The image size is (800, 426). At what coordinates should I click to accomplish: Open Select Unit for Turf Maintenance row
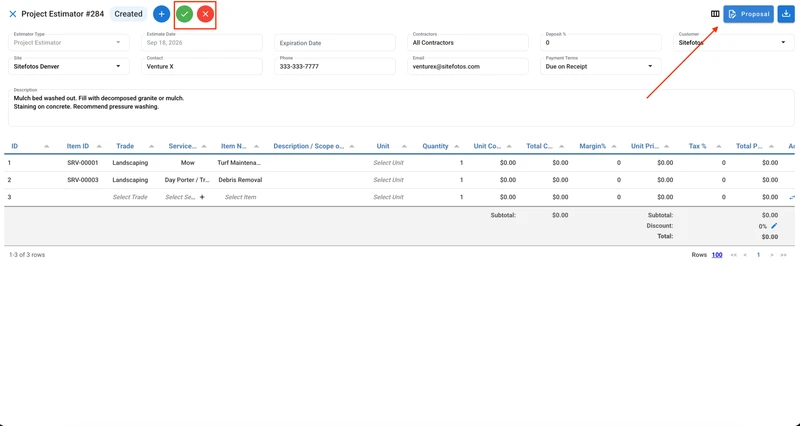(x=388, y=163)
